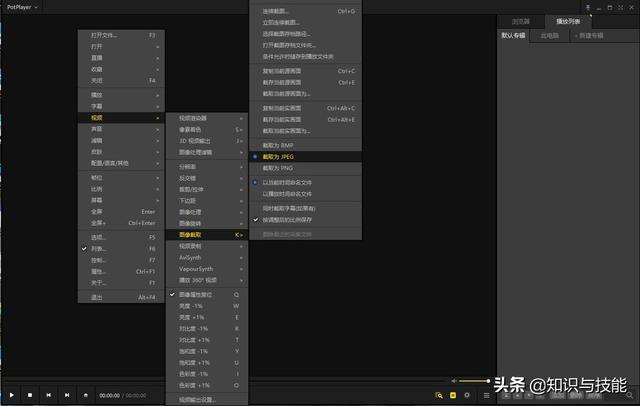This screenshot has height=406, width=640.
Task: Toggle the playlist hamburger menu icon
Action: pyautogui.click(x=486, y=396)
